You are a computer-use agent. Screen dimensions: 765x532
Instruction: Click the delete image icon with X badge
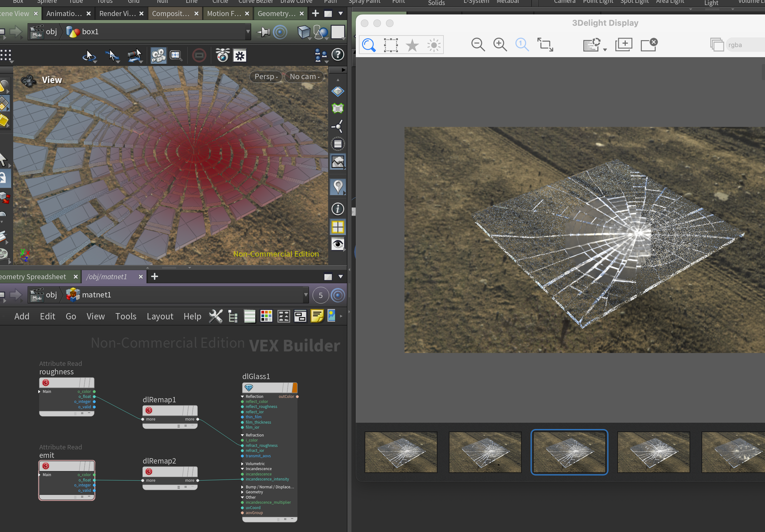pos(648,44)
